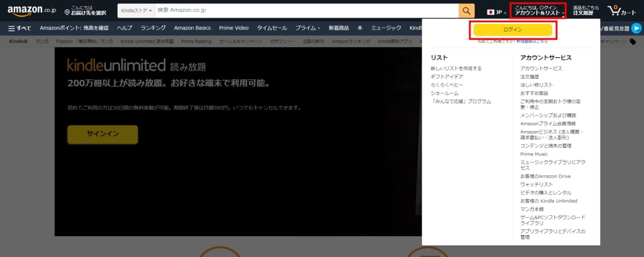Open Amazonポイント: 残高を確認
Viewport: 644px width, 257px height.
click(x=74, y=28)
